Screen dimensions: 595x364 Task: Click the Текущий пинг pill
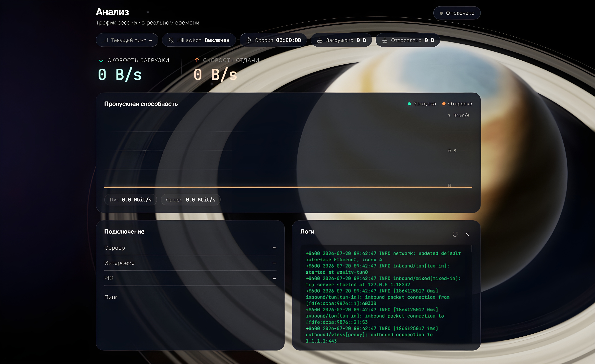127,40
